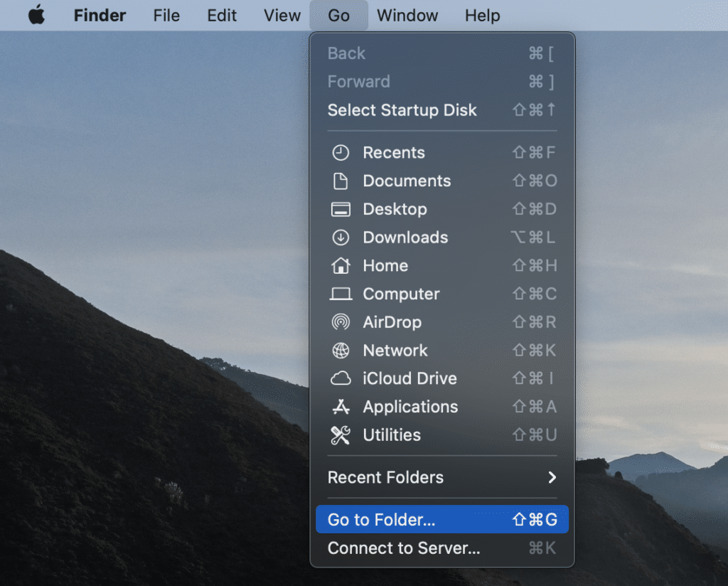Choose Select Startup Disk
This screenshot has height=586, width=728.
442,110
